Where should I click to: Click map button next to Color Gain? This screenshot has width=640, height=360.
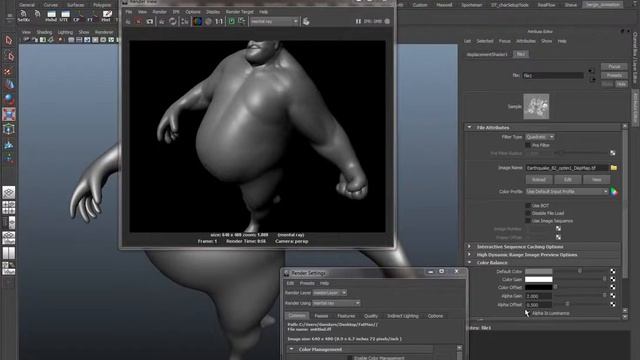click(613, 279)
